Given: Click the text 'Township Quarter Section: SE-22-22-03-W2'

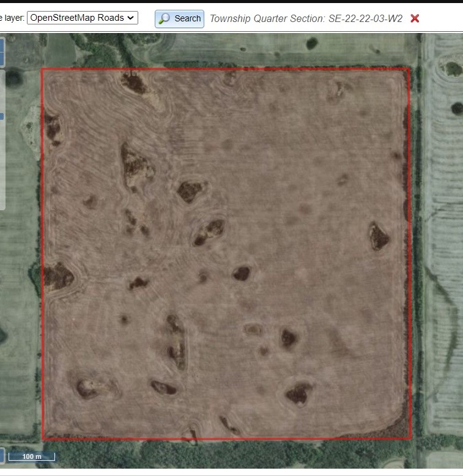Looking at the screenshot, I should tap(306, 18).
